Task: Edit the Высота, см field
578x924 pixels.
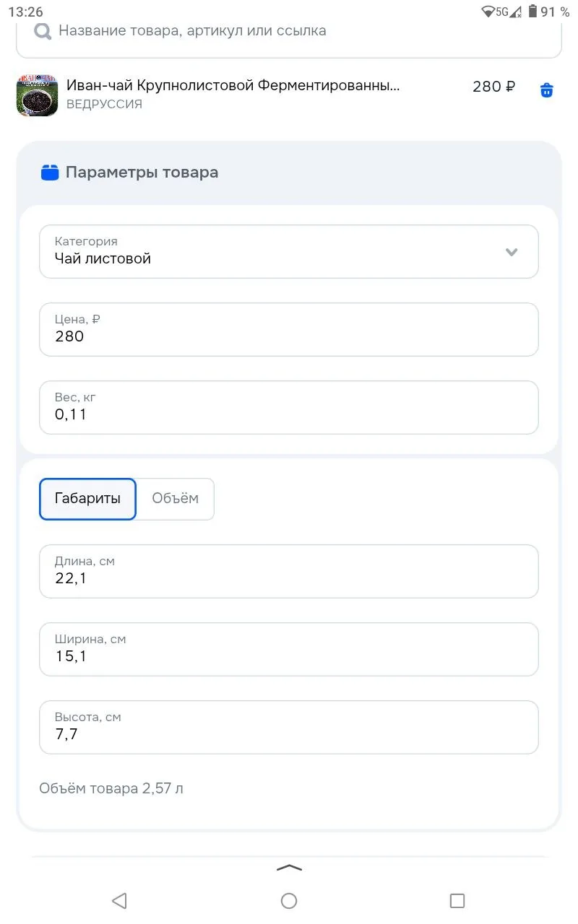Action: click(x=289, y=727)
